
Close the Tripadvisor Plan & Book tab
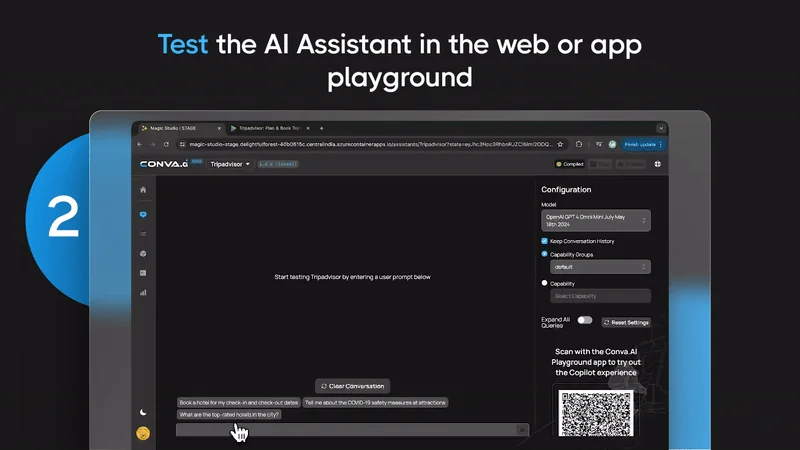tap(308, 129)
